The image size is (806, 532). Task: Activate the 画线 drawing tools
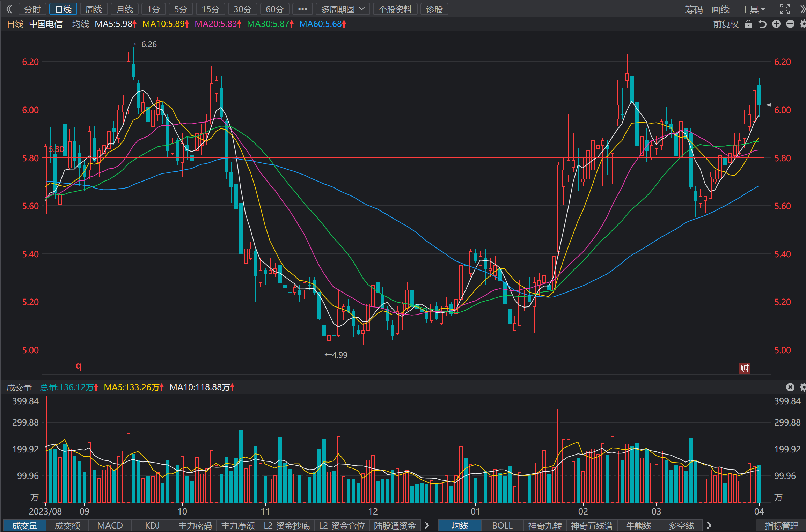tap(720, 9)
